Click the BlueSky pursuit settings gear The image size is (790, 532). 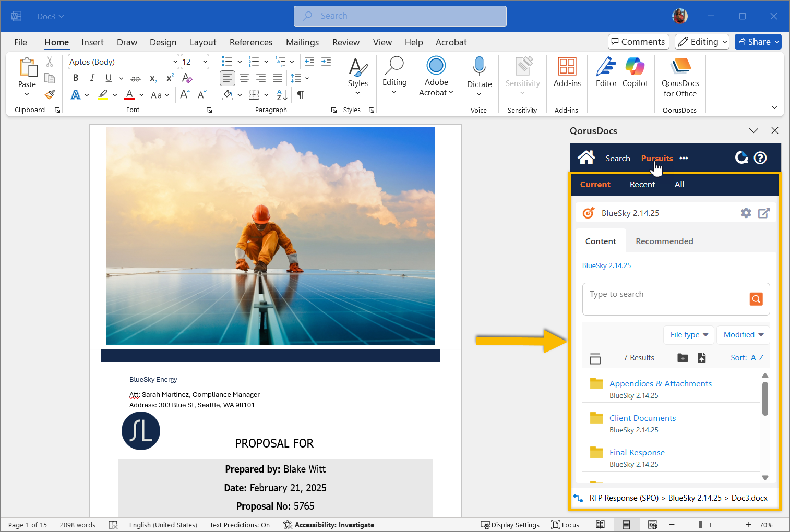(746, 213)
